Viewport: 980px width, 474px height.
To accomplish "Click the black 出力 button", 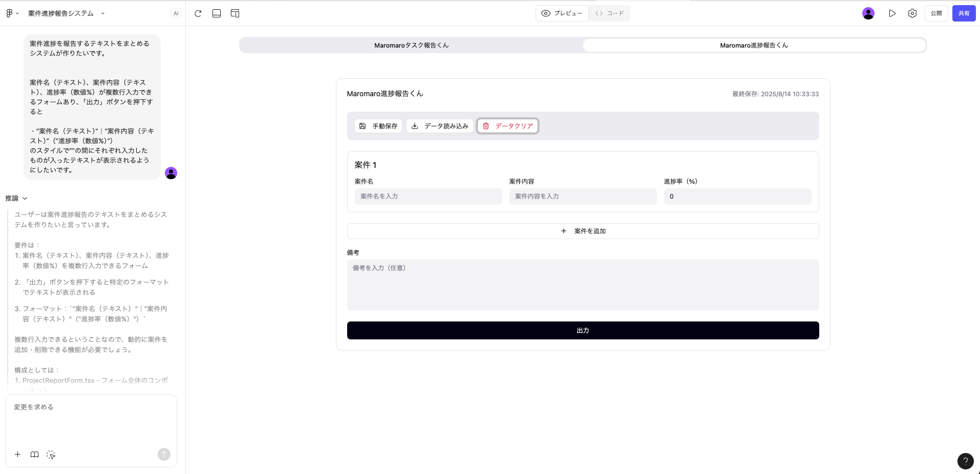I will [583, 331].
